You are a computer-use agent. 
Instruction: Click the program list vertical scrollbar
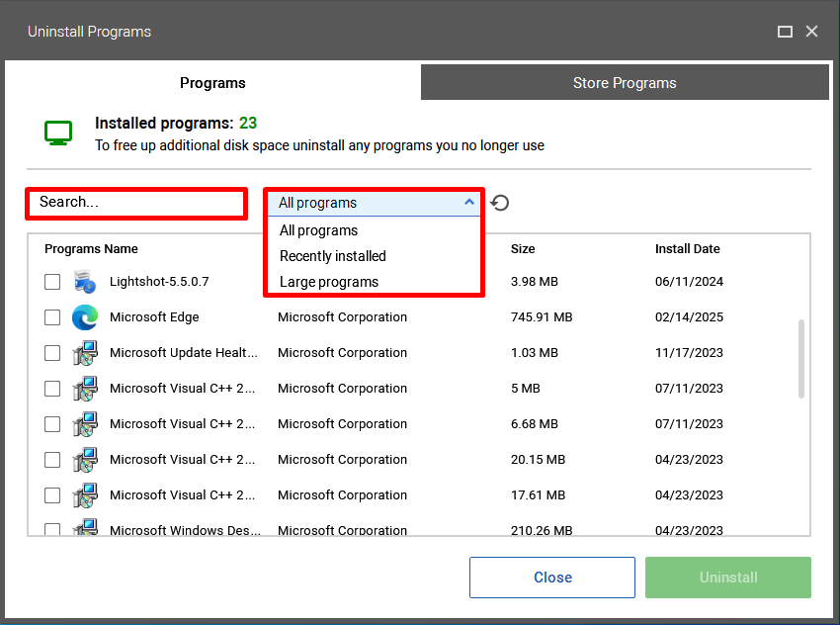point(800,359)
